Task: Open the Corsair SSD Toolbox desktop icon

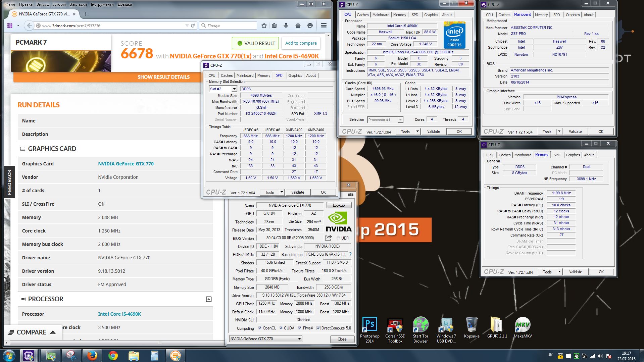Action: (x=395, y=330)
